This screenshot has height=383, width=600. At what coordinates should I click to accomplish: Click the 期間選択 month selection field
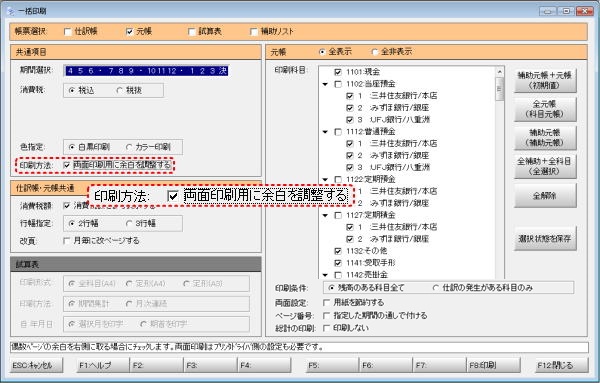[146, 71]
